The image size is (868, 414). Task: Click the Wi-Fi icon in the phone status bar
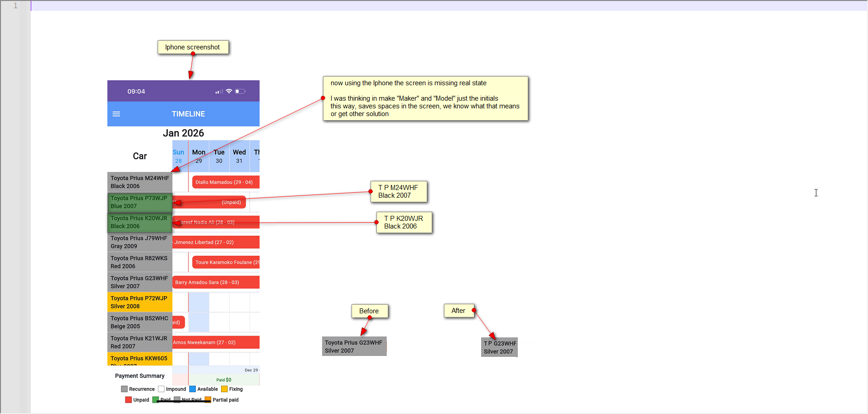[229, 92]
